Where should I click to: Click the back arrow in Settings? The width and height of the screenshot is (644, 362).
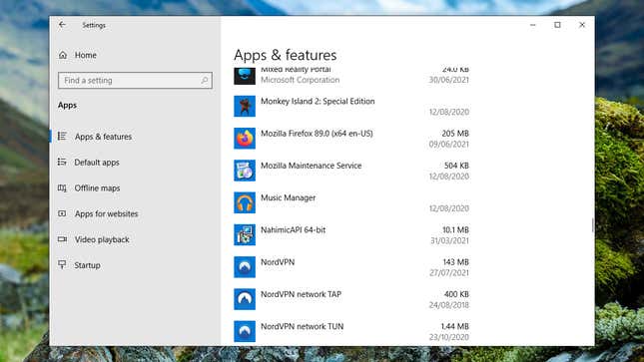point(62,25)
